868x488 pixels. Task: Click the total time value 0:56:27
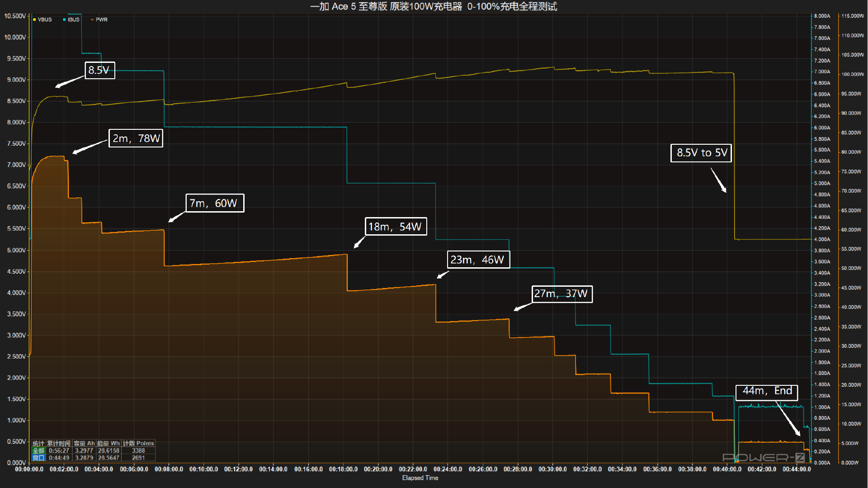click(x=59, y=450)
